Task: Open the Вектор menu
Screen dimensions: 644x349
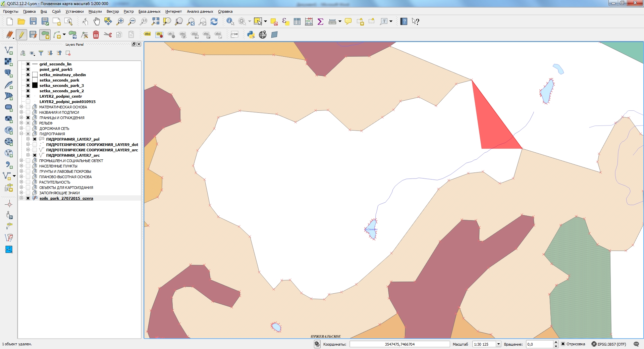Action: click(112, 11)
